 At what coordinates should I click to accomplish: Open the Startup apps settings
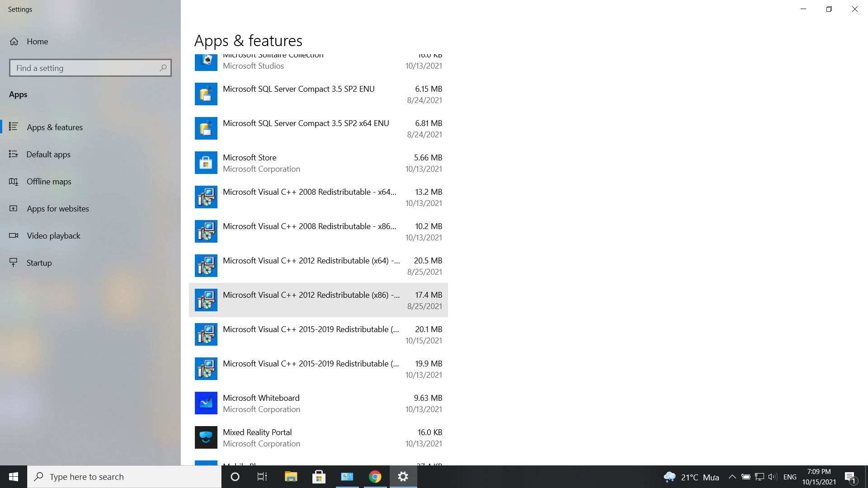tap(39, 262)
